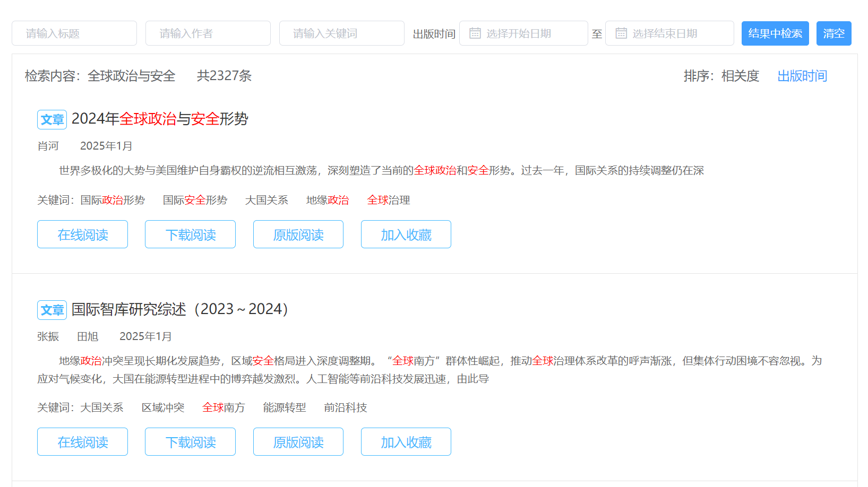This screenshot has height=487, width=868.
Task: Click the 请输入标题 title input field
Action: click(74, 33)
